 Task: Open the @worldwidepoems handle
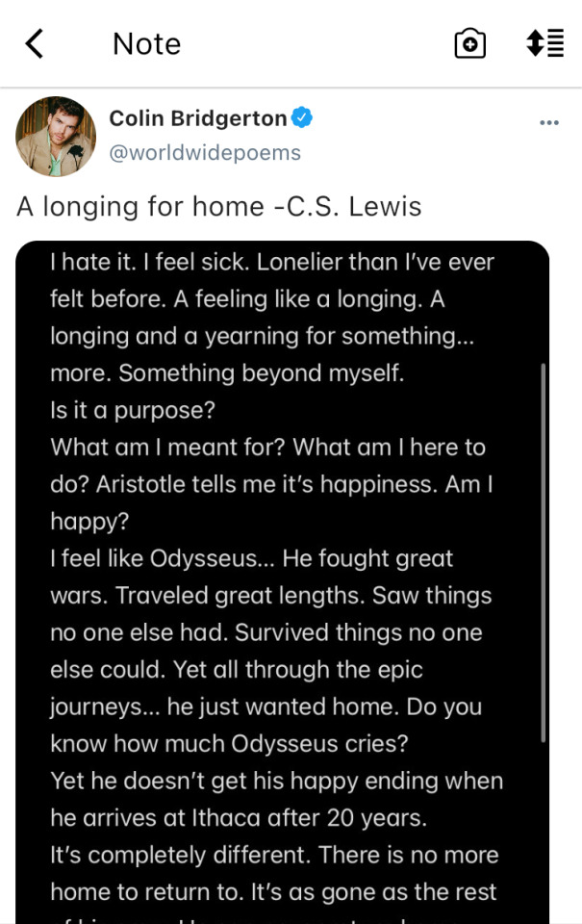tap(205, 153)
